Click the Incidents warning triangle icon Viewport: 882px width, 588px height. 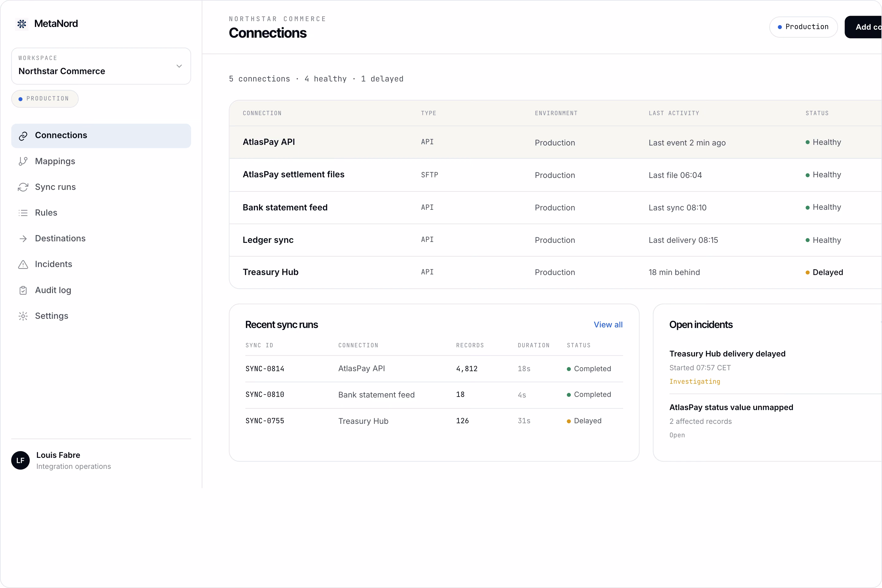coord(23,264)
